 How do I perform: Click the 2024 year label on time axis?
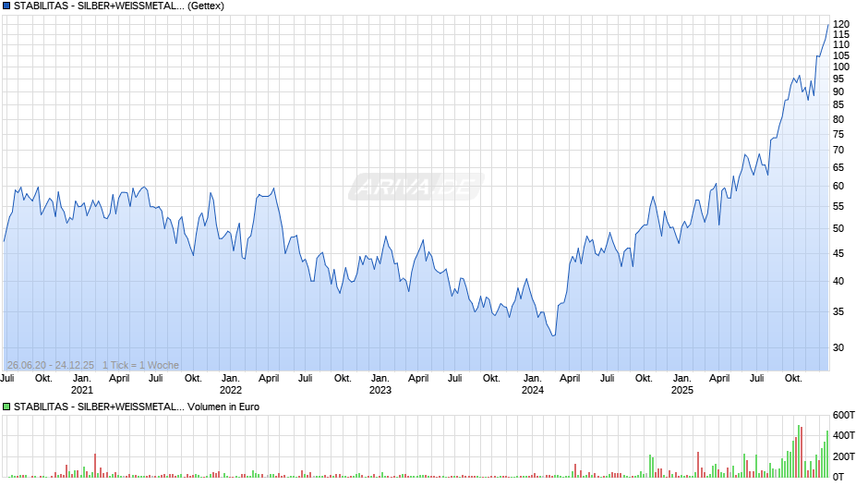coord(533,390)
